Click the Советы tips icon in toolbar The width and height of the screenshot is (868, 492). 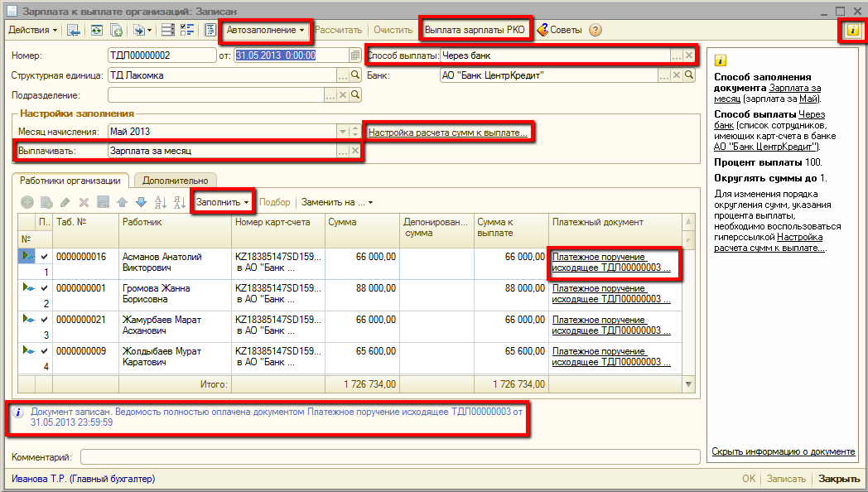[543, 30]
